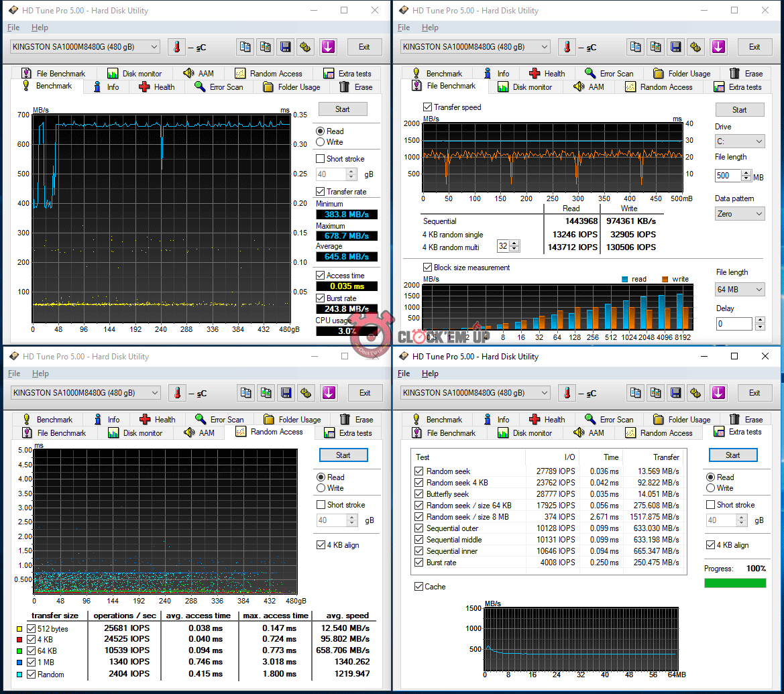This screenshot has width=784, height=694.
Task: Click the save floppy icon in the Extra tests window
Action: click(676, 393)
